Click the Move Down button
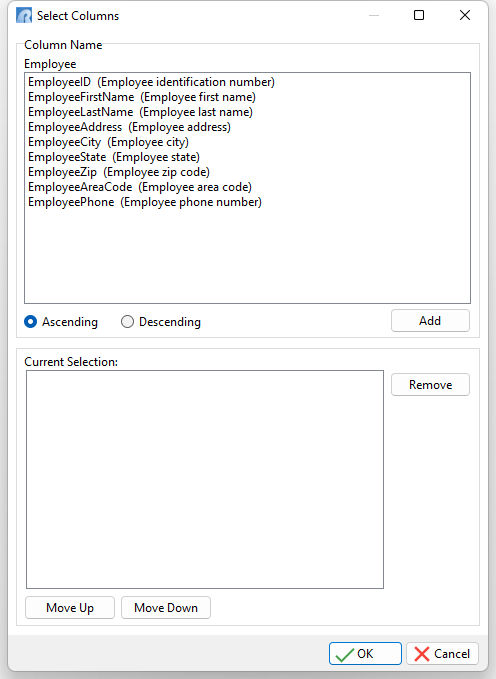Image resolution: width=496 pixels, height=679 pixels. coord(166,608)
